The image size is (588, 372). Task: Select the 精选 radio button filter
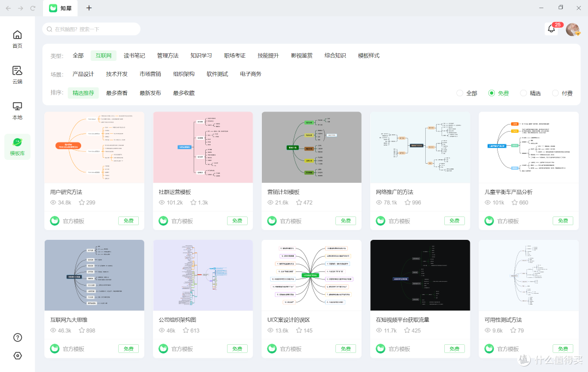pos(523,93)
